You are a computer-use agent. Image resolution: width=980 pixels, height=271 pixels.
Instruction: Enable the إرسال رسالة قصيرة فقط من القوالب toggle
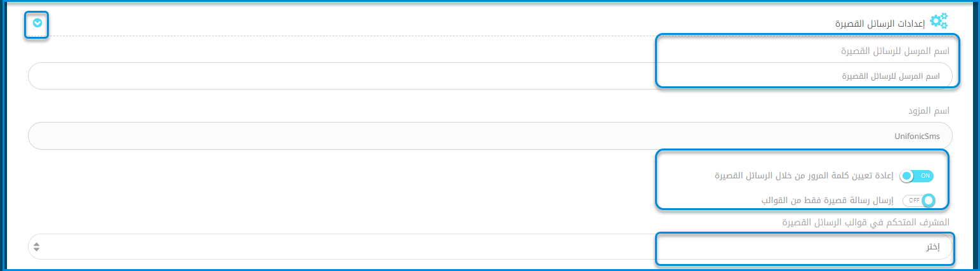[919, 201]
